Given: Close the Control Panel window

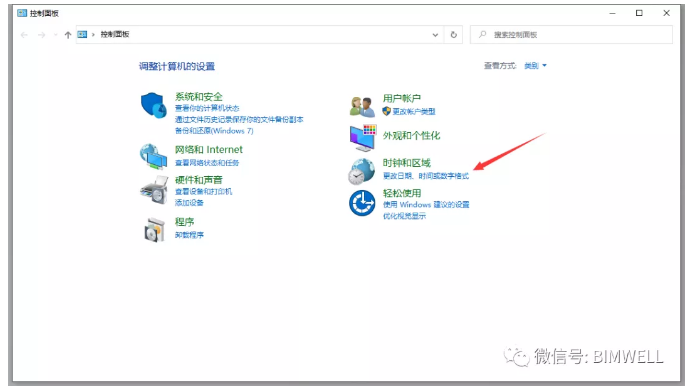Looking at the screenshot, I should pos(666,13).
